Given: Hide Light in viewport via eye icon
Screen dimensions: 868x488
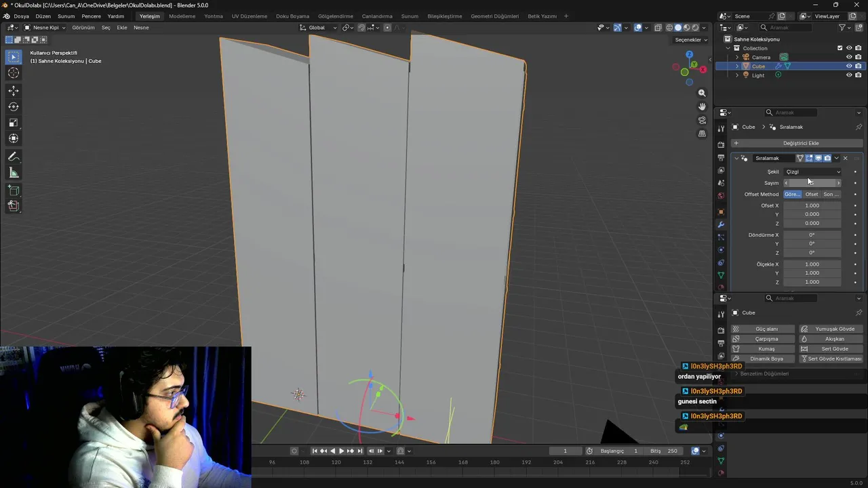Looking at the screenshot, I should (848, 75).
